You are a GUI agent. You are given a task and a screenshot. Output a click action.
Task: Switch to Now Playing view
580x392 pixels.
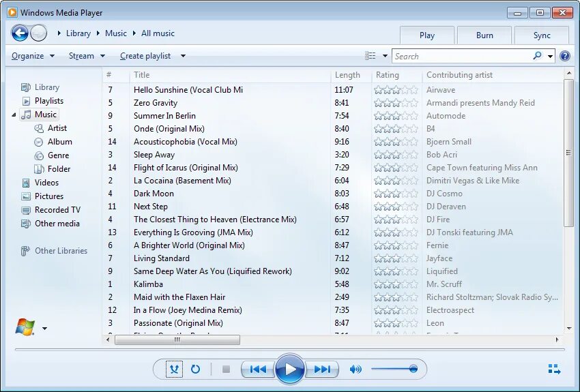tap(554, 369)
